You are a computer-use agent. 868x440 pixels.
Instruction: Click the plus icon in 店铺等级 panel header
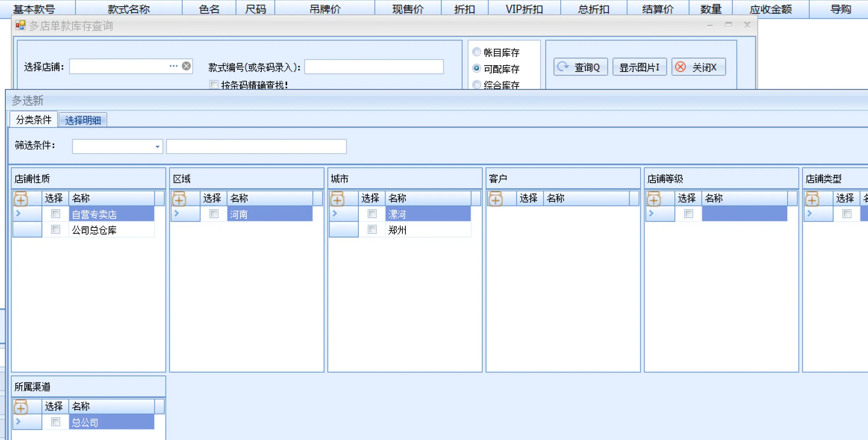pos(654,199)
